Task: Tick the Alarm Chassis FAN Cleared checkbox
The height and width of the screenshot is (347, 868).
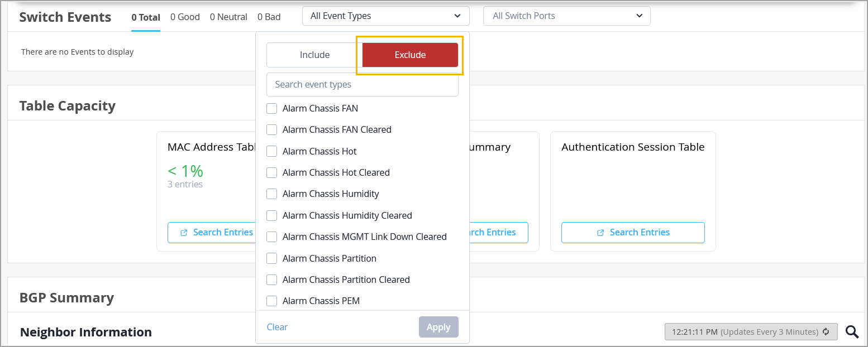Action: (272, 129)
